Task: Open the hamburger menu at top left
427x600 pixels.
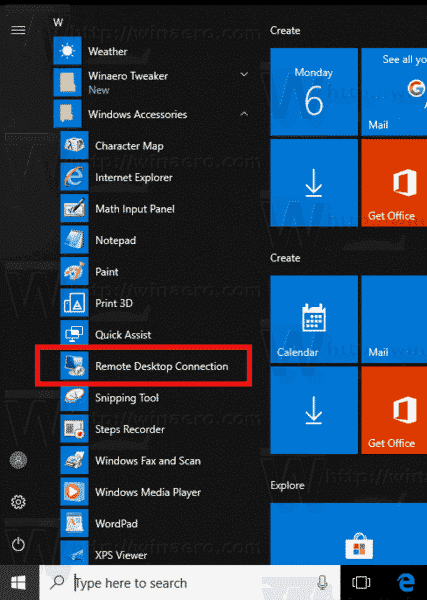Action: [18, 30]
